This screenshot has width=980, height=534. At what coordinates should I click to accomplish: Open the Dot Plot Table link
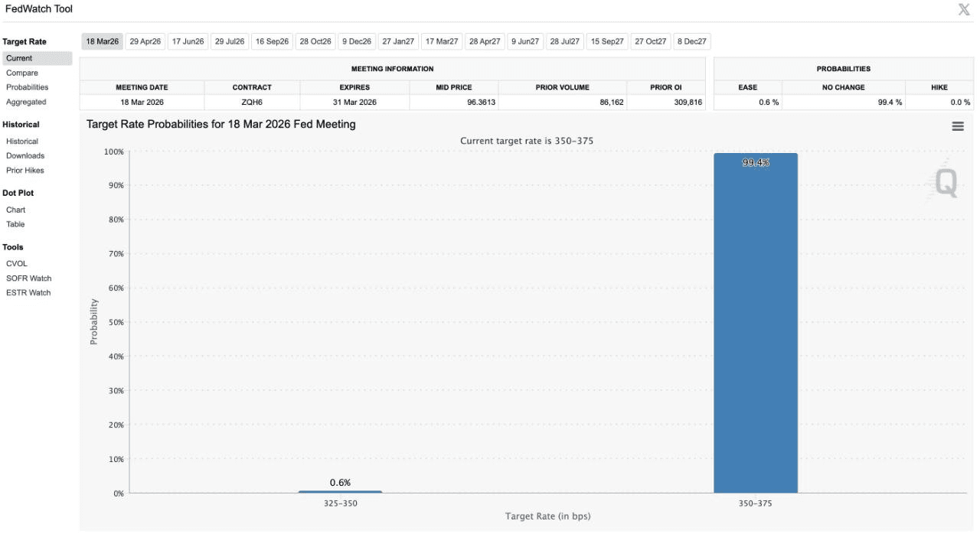coord(15,224)
